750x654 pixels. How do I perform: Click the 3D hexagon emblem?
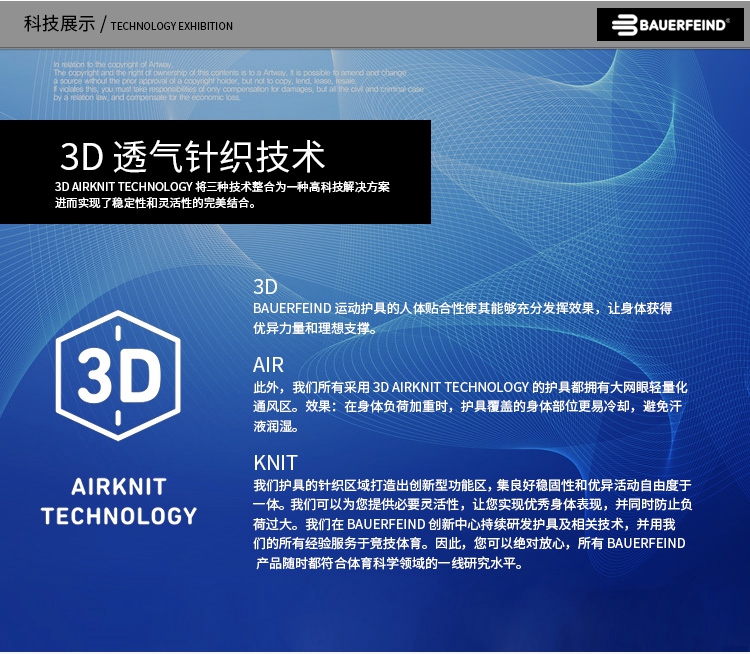click(118, 377)
